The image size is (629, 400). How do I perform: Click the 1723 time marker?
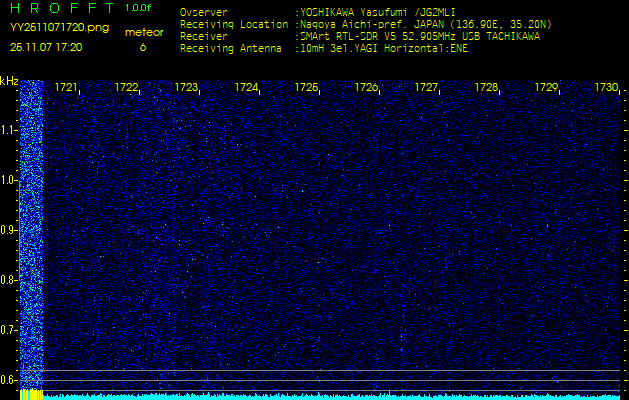coord(186,87)
